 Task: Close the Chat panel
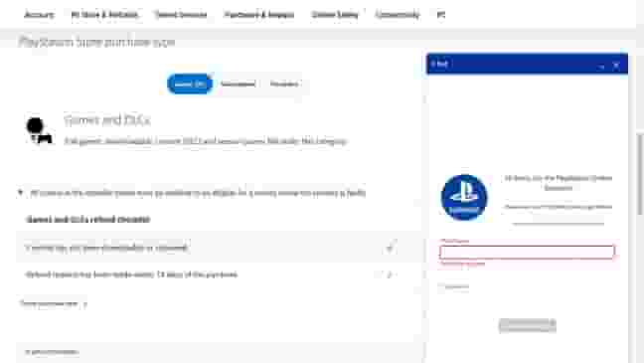coord(616,65)
